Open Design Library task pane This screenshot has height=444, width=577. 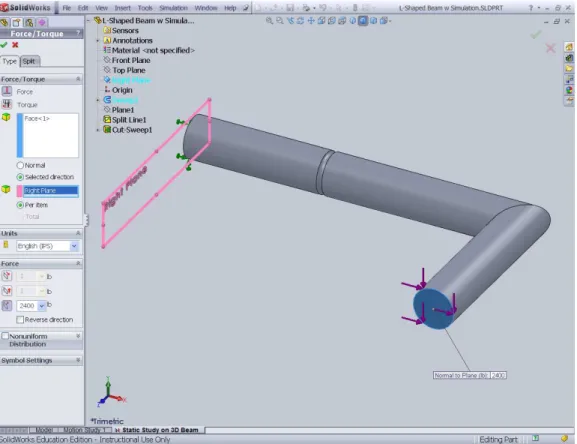[569, 58]
